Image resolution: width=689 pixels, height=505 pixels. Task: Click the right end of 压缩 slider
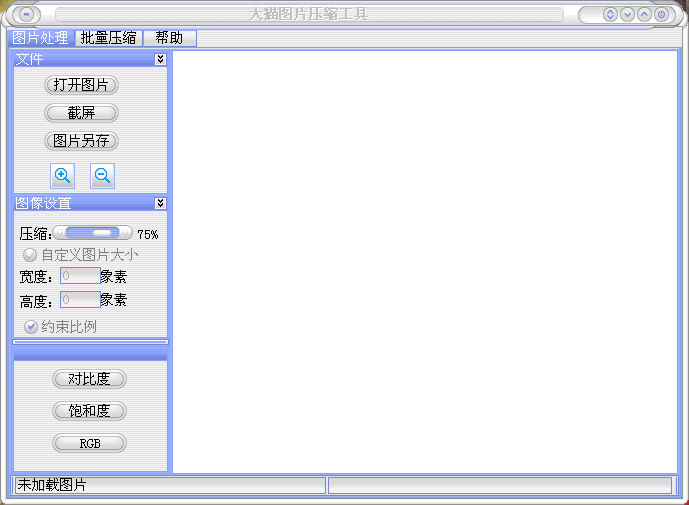coord(126,233)
